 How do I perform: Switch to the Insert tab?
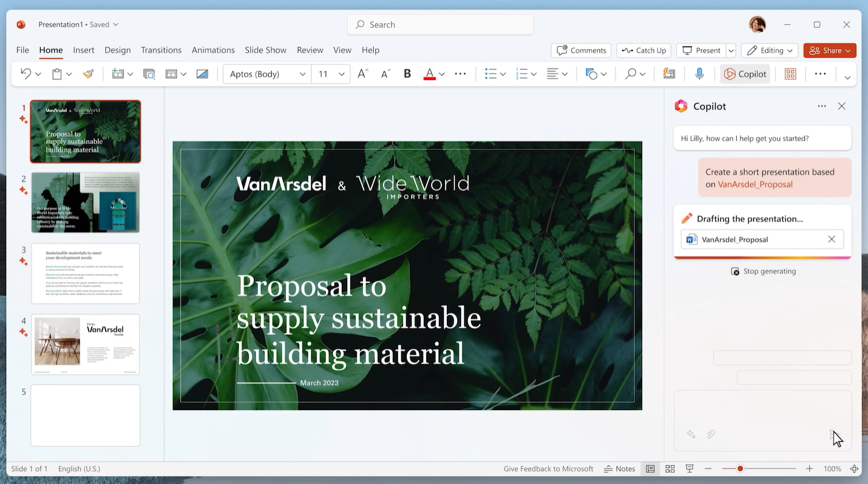[x=84, y=50]
